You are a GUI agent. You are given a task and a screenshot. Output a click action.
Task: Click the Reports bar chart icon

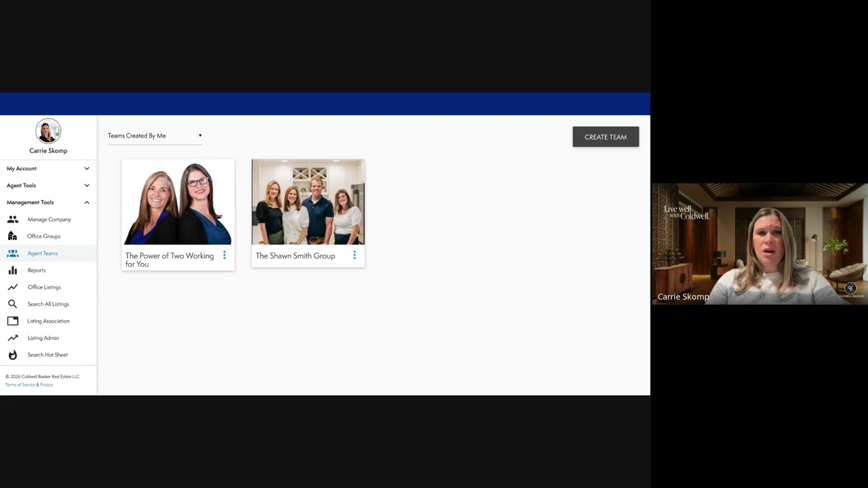click(x=13, y=270)
